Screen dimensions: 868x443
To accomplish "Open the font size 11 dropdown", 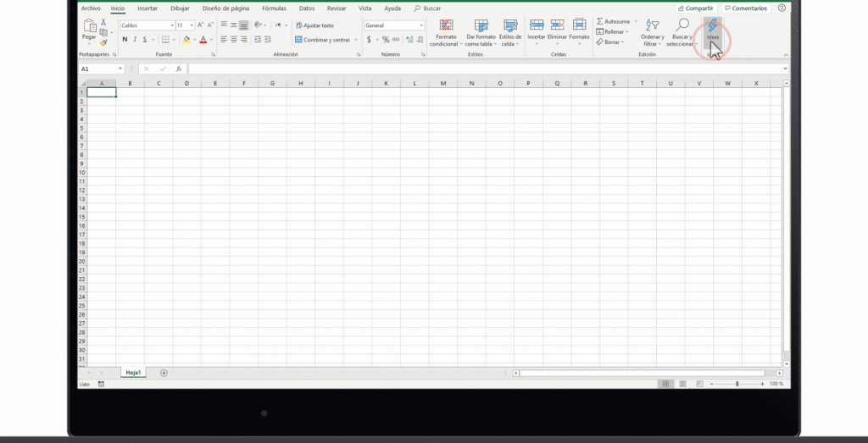I will [x=192, y=25].
